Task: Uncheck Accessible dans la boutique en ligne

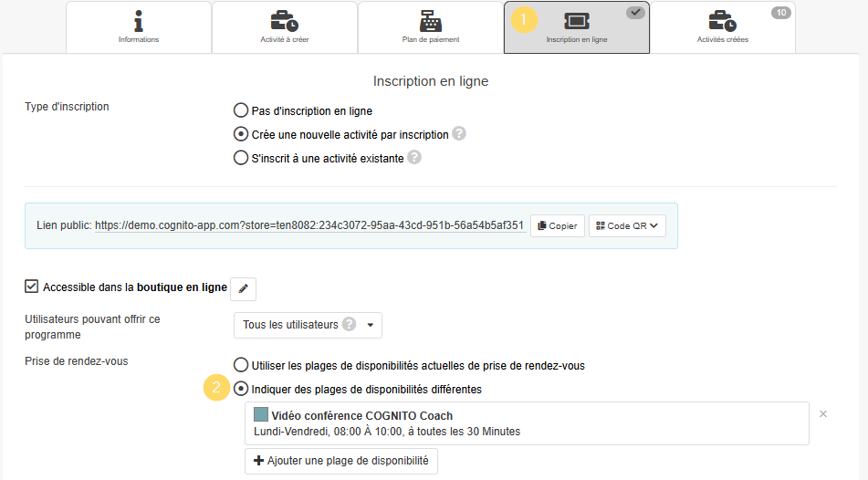Action: pos(32,287)
